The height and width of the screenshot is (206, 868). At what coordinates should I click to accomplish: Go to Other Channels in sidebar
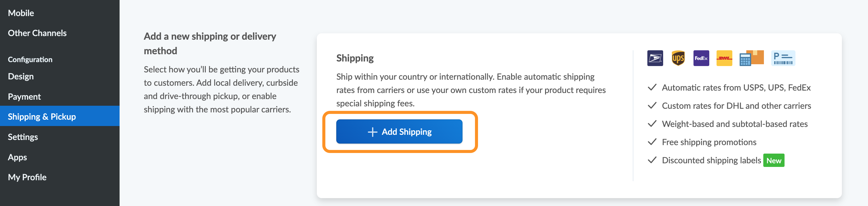(37, 33)
